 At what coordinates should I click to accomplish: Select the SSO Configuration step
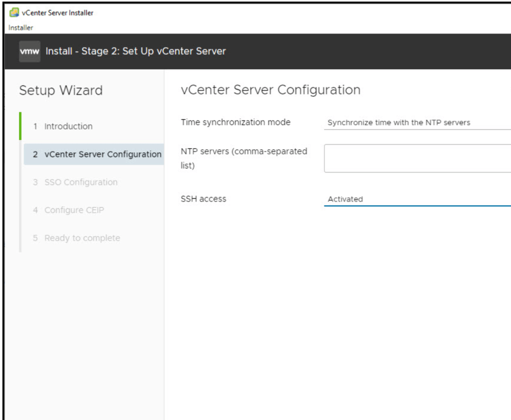tap(80, 182)
